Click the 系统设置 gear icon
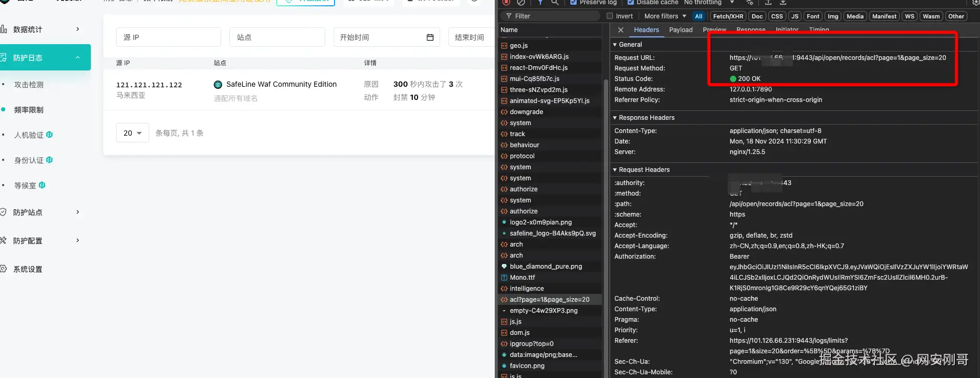The width and height of the screenshot is (980, 378). click(x=3, y=269)
